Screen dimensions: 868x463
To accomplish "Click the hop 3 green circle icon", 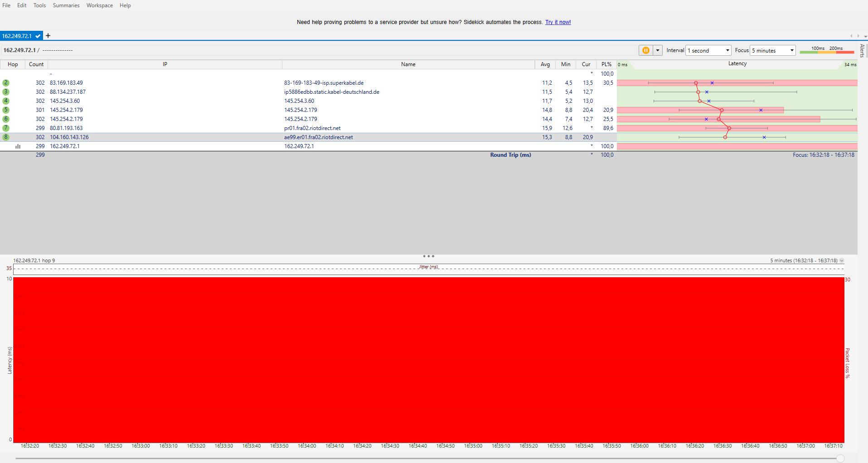I will [6, 92].
